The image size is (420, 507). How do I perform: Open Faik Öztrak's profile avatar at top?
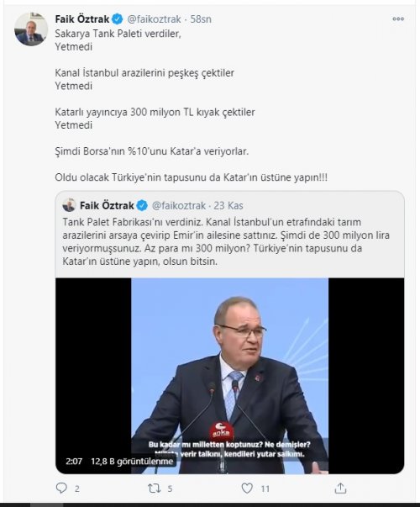pyautogui.click(x=31, y=29)
